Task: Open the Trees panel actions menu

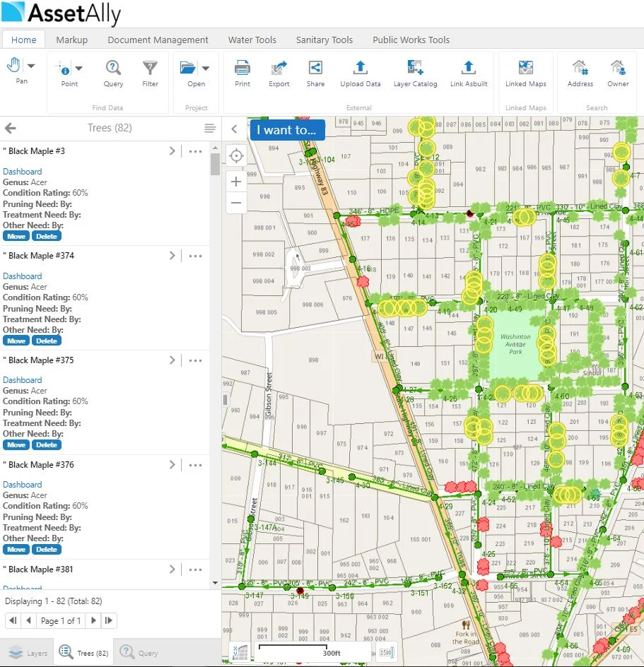Action: pyautogui.click(x=210, y=128)
